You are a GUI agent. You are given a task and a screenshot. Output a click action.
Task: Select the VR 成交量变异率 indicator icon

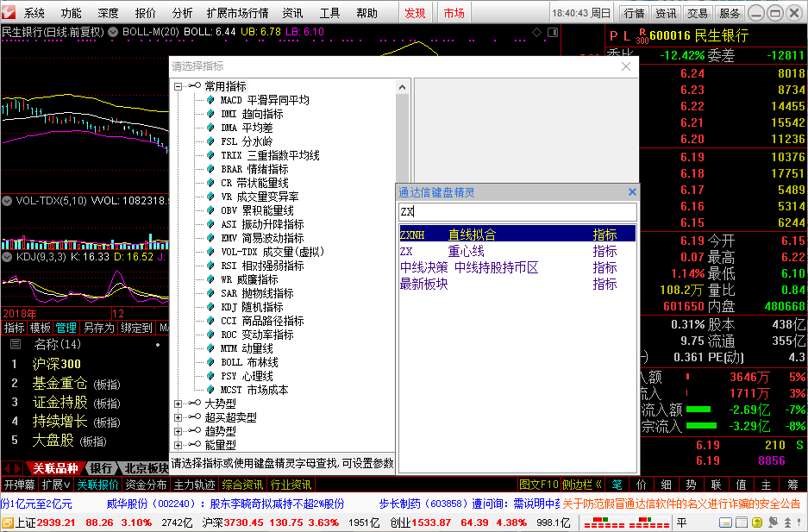click(210, 197)
